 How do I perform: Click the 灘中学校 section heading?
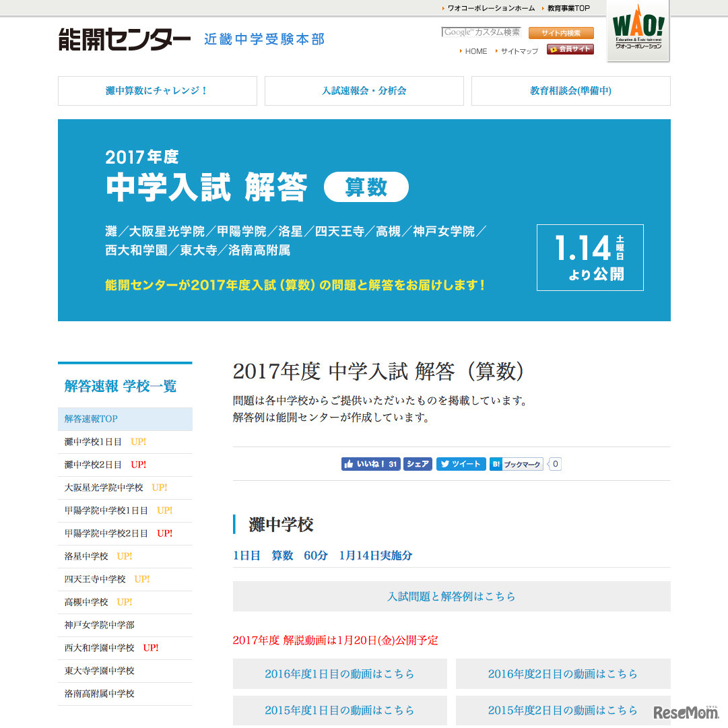pyautogui.click(x=281, y=525)
